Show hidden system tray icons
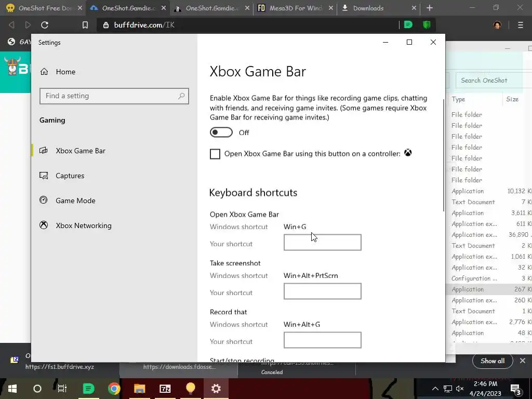 click(x=435, y=389)
